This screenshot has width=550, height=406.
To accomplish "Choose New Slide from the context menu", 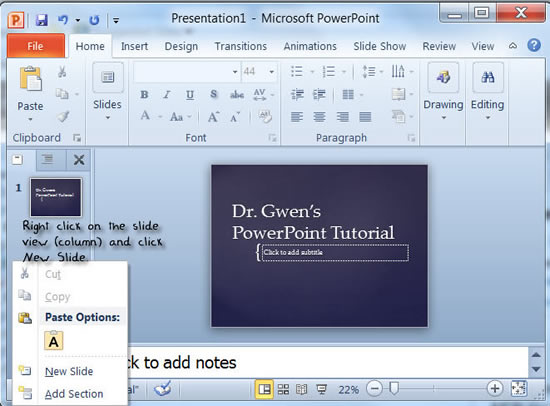I will (70, 371).
